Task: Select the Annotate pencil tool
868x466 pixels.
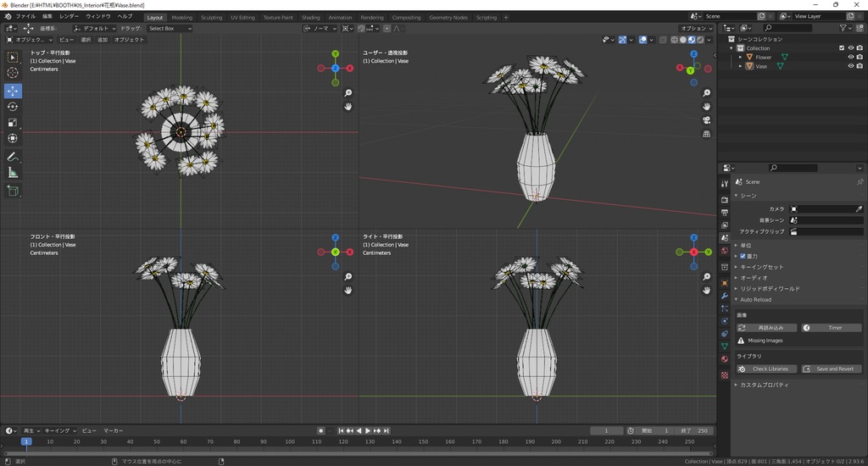Action: [x=13, y=157]
